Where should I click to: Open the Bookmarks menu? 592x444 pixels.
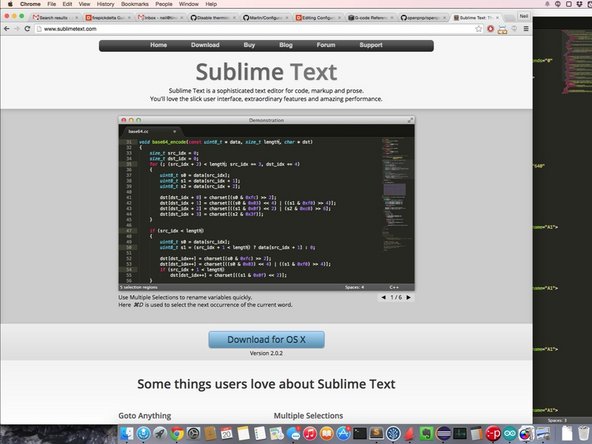[134, 4]
